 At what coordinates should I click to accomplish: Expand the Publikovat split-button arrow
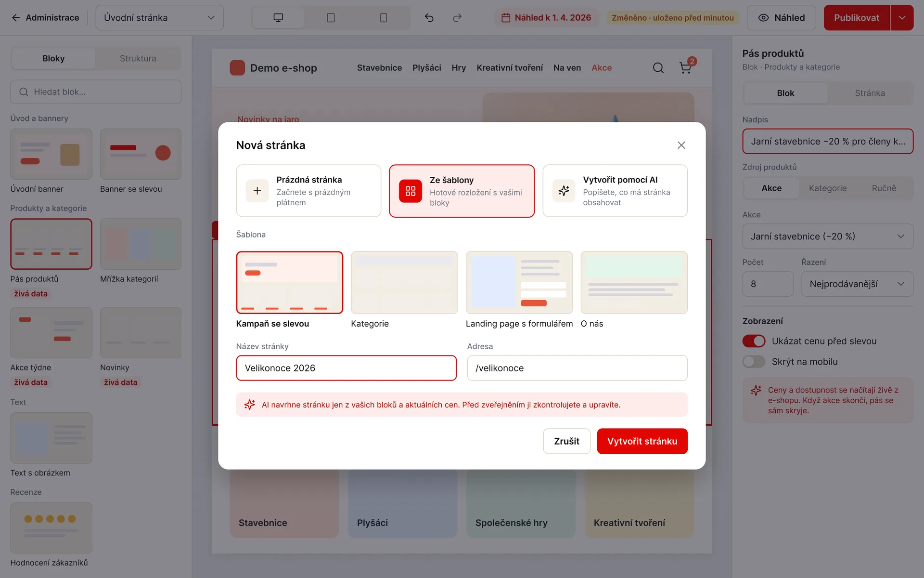(x=902, y=18)
